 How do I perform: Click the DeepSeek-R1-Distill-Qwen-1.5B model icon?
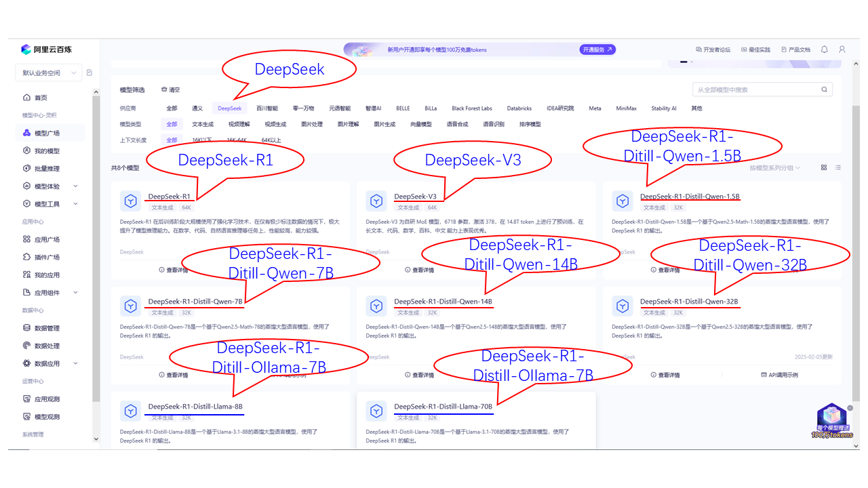click(622, 201)
